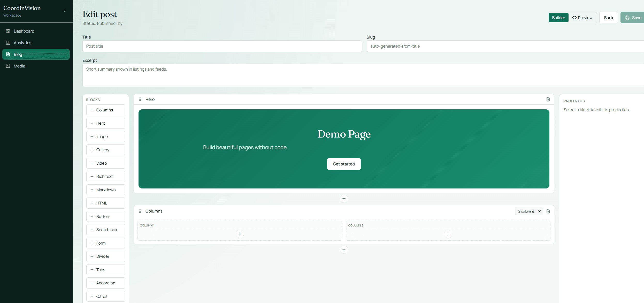Add a Tabs block
Screen dimensions: 644x303
click(x=106, y=270)
